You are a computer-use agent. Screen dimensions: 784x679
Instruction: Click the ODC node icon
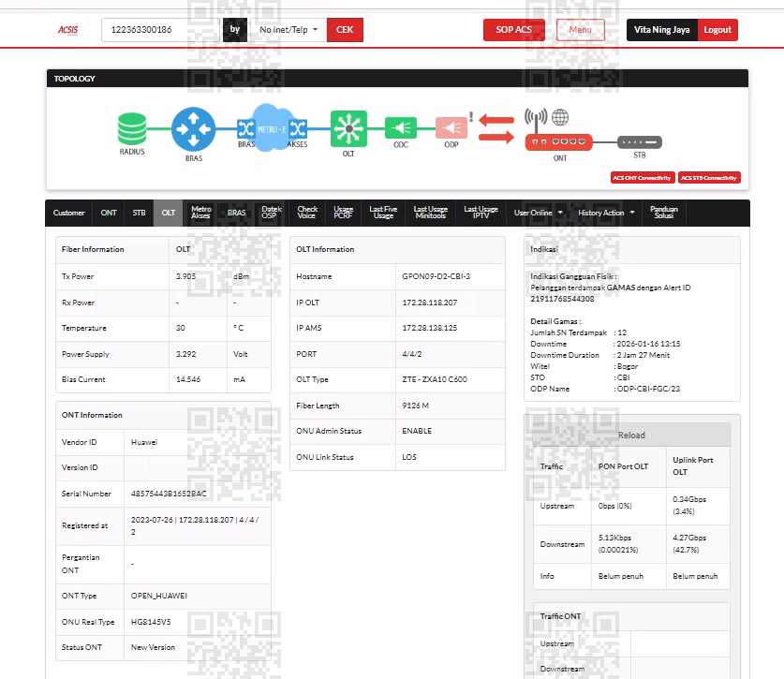(x=401, y=128)
